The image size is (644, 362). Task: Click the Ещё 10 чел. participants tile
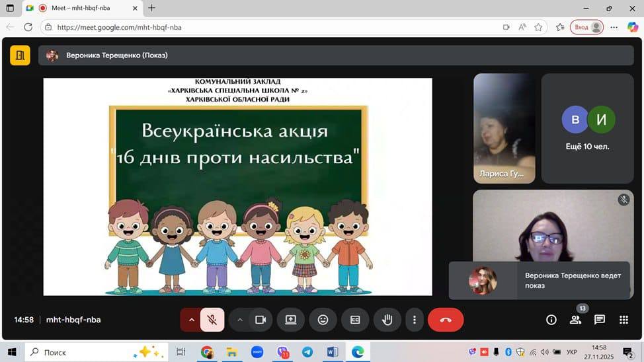coord(588,128)
